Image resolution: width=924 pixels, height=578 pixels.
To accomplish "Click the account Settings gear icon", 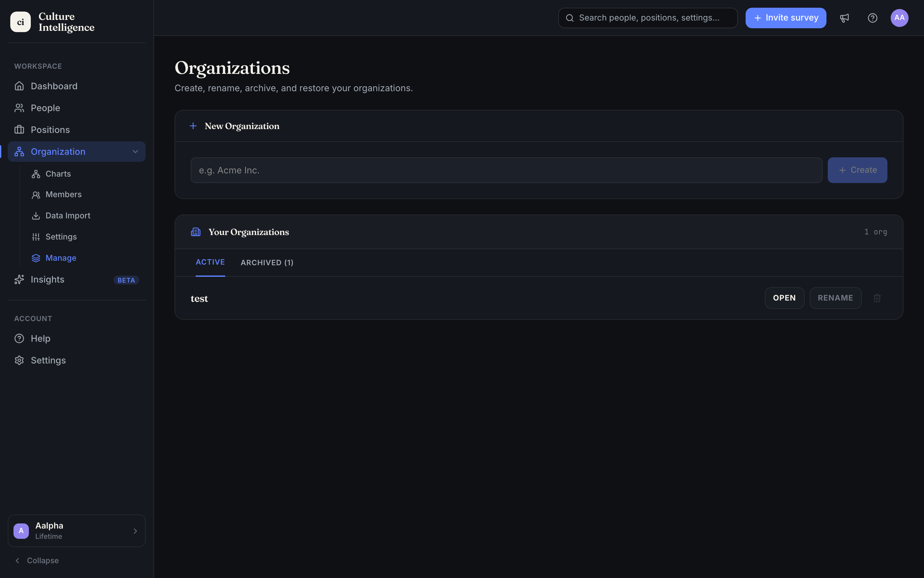I will click(x=19, y=360).
